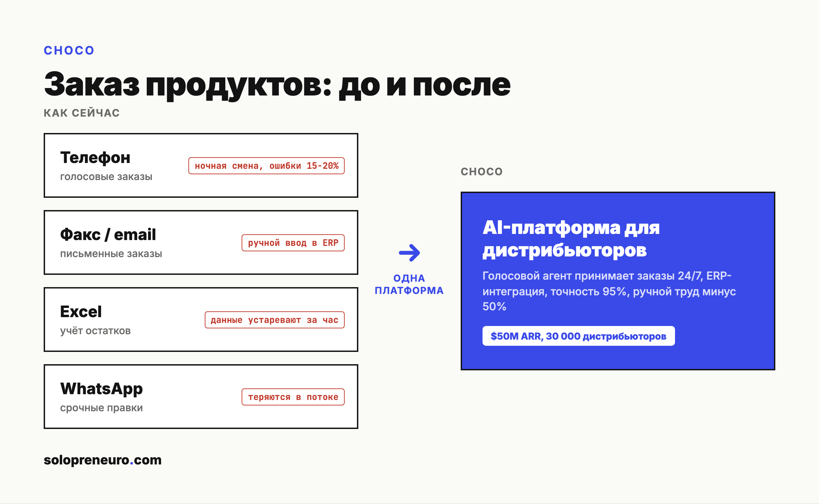This screenshot has height=504, width=819.
Task: Select the 'Excel' card heading
Action: point(81,312)
